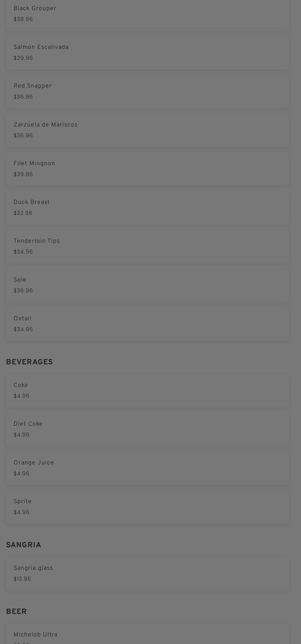The image size is (301, 644).
Task: Choose Red Snapper from the menu
Action: (x=147, y=91)
